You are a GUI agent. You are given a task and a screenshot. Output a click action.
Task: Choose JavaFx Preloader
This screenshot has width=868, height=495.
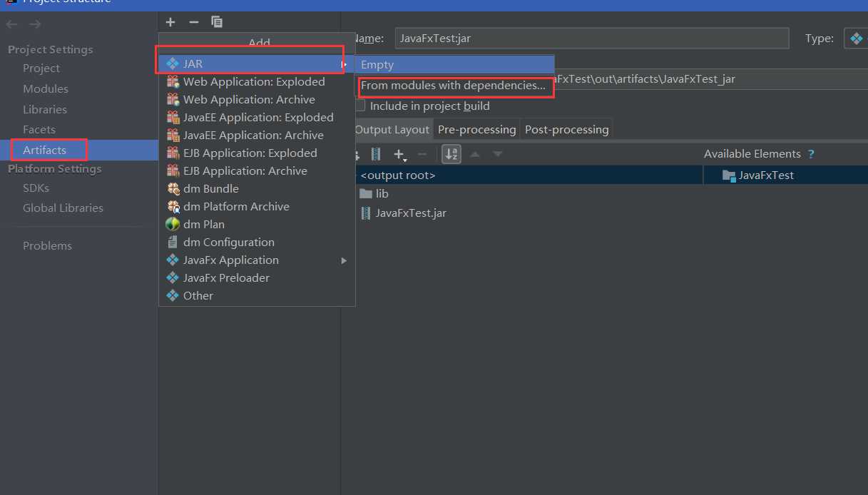[257, 277]
